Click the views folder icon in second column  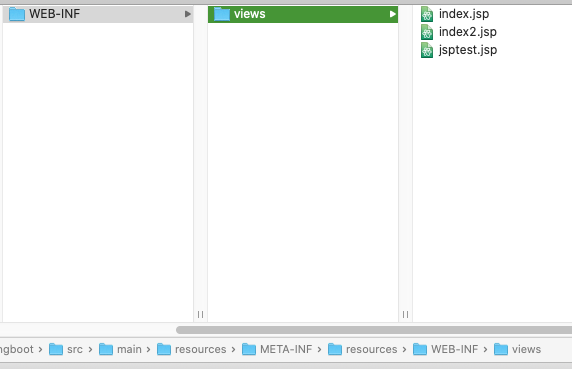click(222, 14)
